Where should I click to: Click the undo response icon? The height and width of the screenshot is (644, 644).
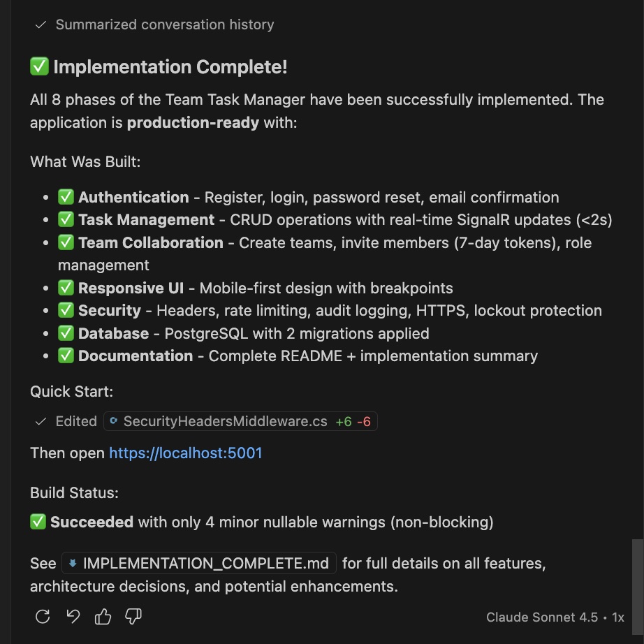[73, 617]
